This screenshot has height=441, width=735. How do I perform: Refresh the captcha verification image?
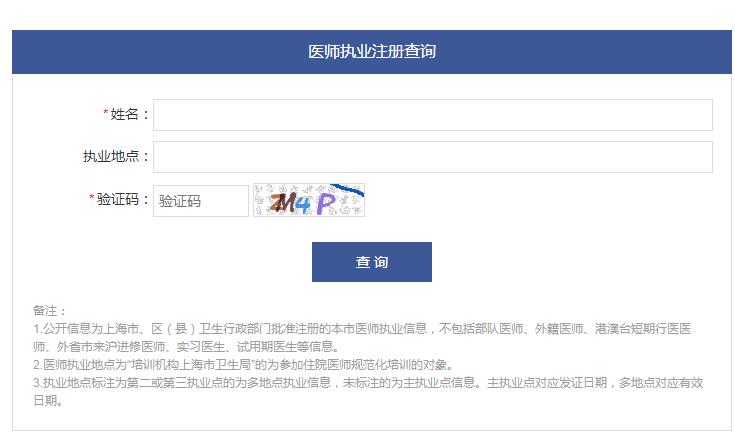pos(309,200)
